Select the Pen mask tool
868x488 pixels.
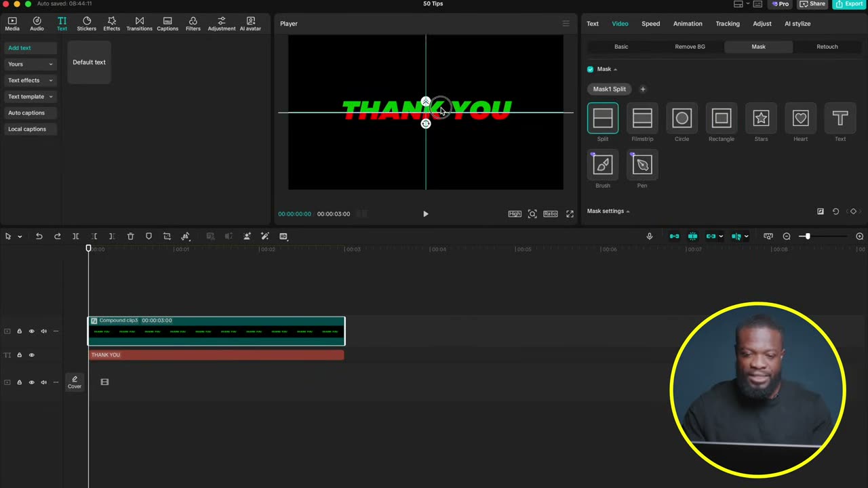[x=642, y=165]
